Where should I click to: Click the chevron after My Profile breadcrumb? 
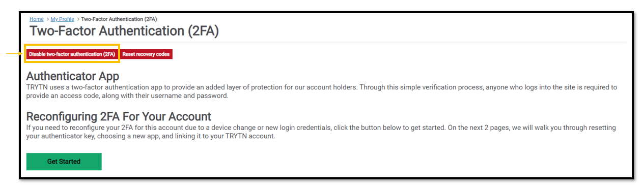(78, 19)
